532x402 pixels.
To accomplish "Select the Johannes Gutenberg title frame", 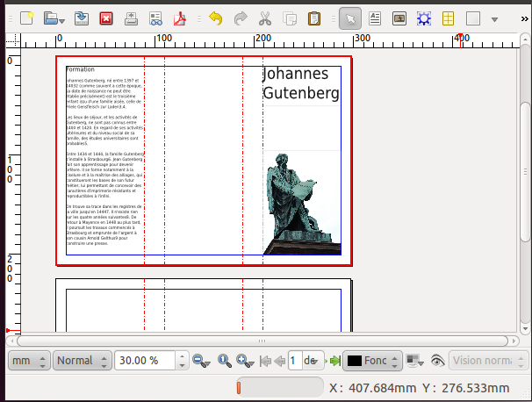I will click(x=302, y=86).
